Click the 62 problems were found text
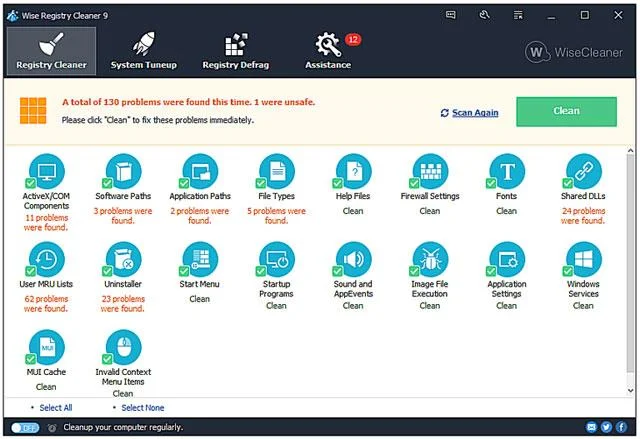Screen dimensions: 640x439 (46, 304)
